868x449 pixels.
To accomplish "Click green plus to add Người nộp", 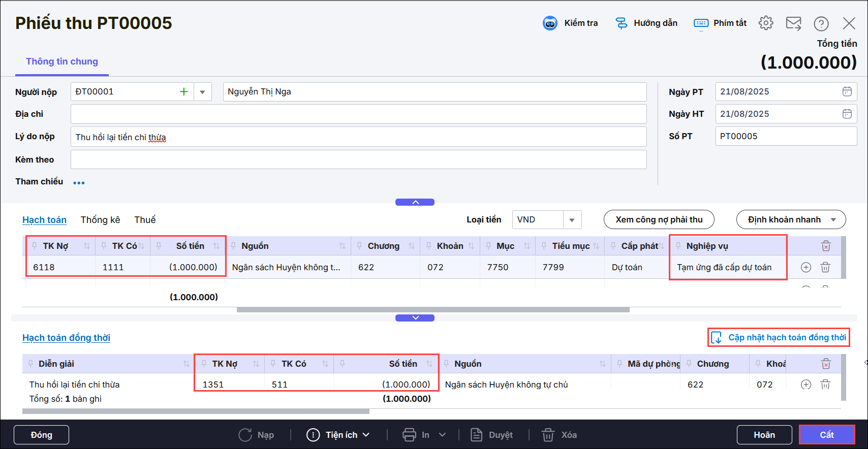I will point(183,92).
